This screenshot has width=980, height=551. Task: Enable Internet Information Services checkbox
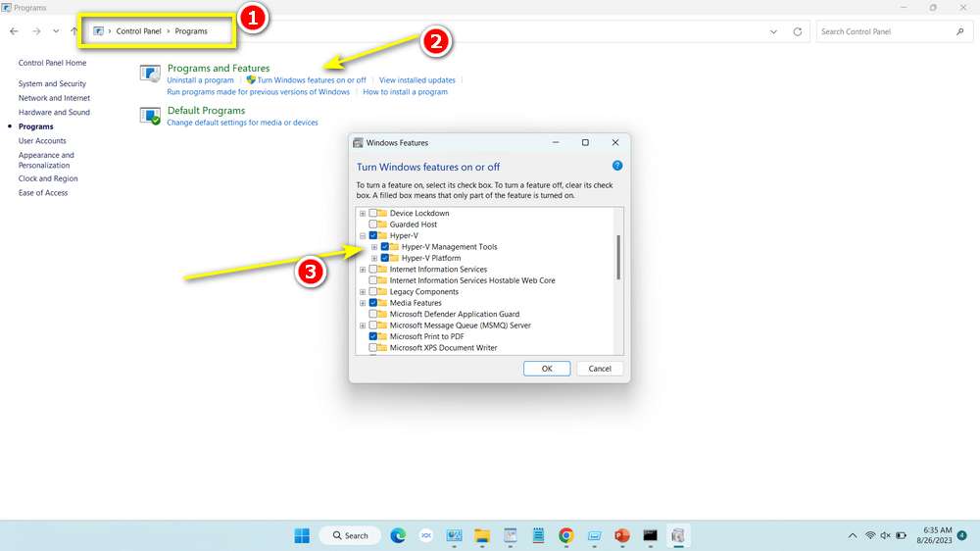pyautogui.click(x=373, y=270)
